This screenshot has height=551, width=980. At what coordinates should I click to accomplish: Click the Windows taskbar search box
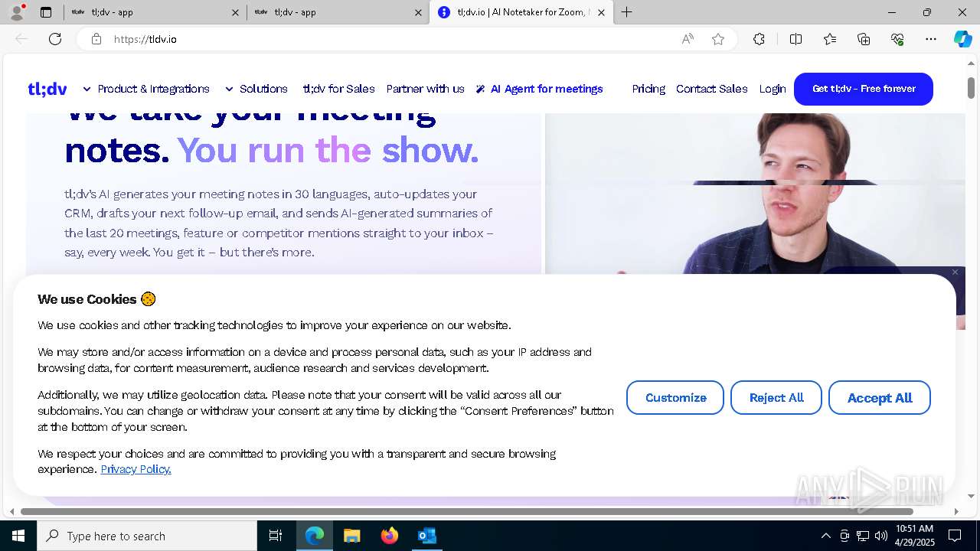click(147, 536)
